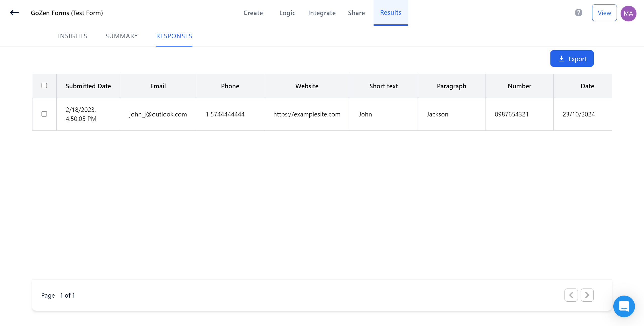Image resolution: width=644 pixels, height=326 pixels.
Task: Click the GoZen Forms (Test Form) title
Action: (x=67, y=13)
